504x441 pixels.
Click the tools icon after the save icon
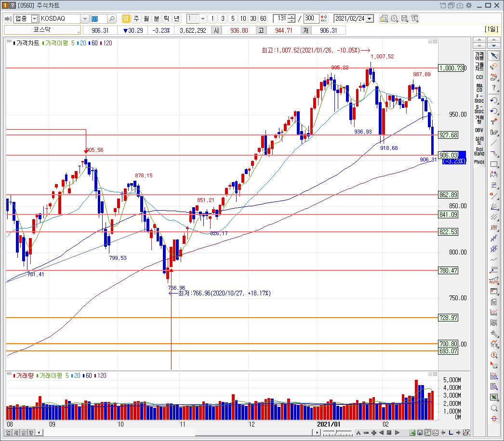click(x=415, y=19)
